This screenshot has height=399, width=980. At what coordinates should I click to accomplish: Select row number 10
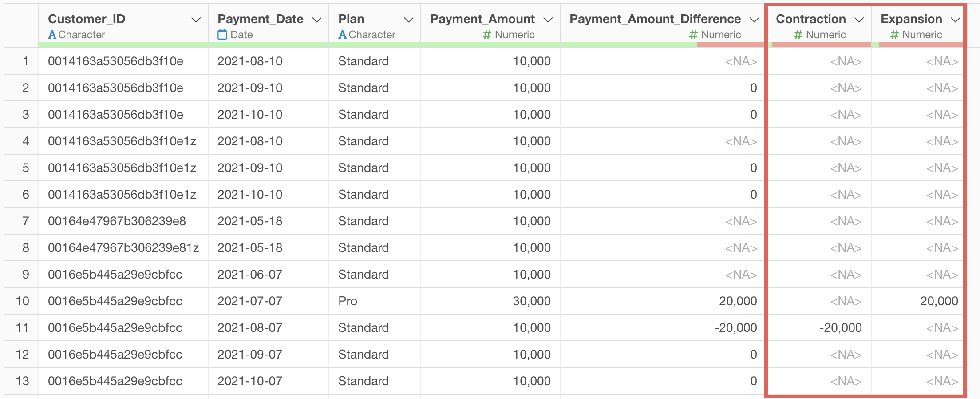(x=22, y=301)
